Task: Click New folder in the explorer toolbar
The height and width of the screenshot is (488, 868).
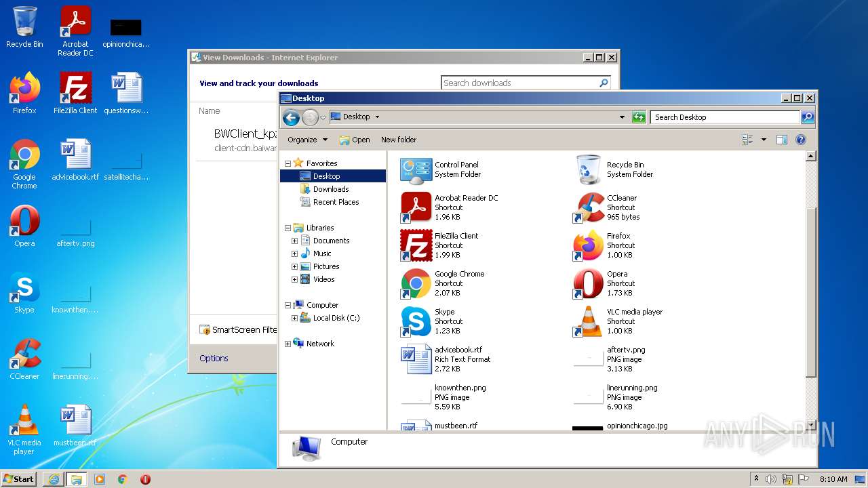Action: tap(399, 140)
